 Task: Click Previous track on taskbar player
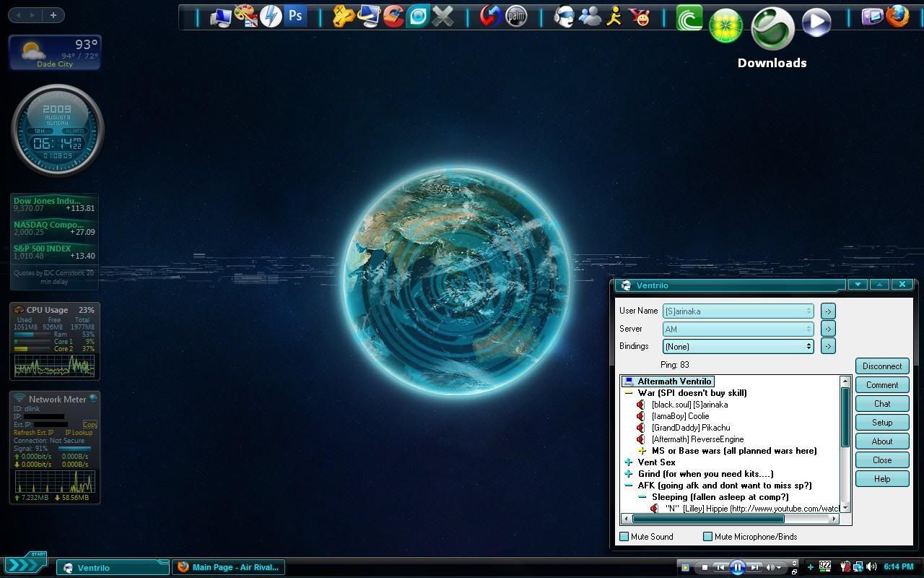[720, 567]
